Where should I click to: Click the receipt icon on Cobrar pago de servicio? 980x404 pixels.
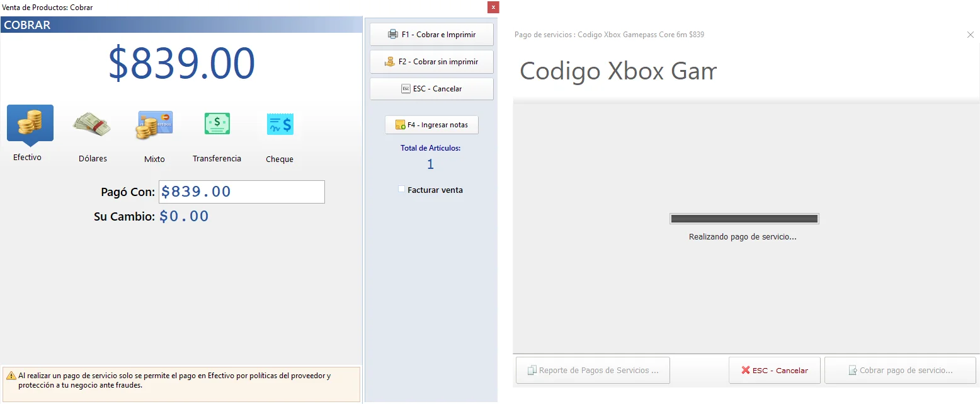point(853,370)
